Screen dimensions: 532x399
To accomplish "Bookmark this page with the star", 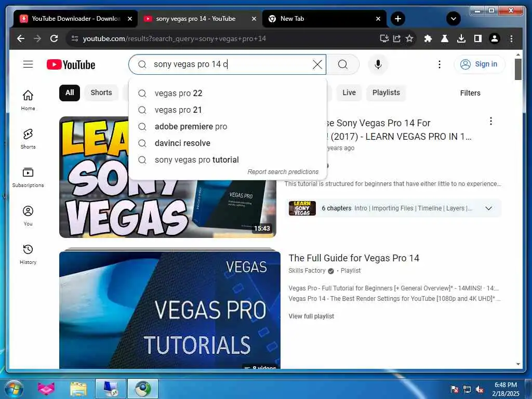I will 409,38.
